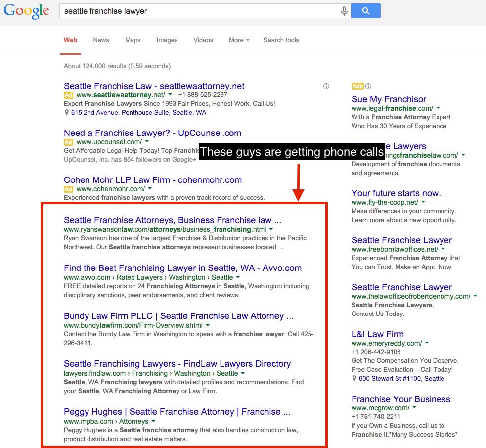The width and height of the screenshot is (486, 448).
Task: Expand arrow next to fly-the-coop.net URL
Action: click(423, 202)
